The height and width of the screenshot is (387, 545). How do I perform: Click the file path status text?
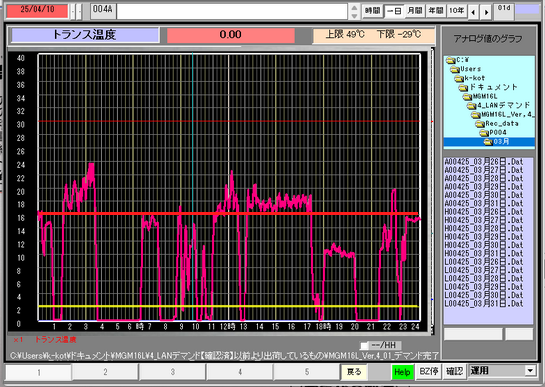(x=224, y=356)
